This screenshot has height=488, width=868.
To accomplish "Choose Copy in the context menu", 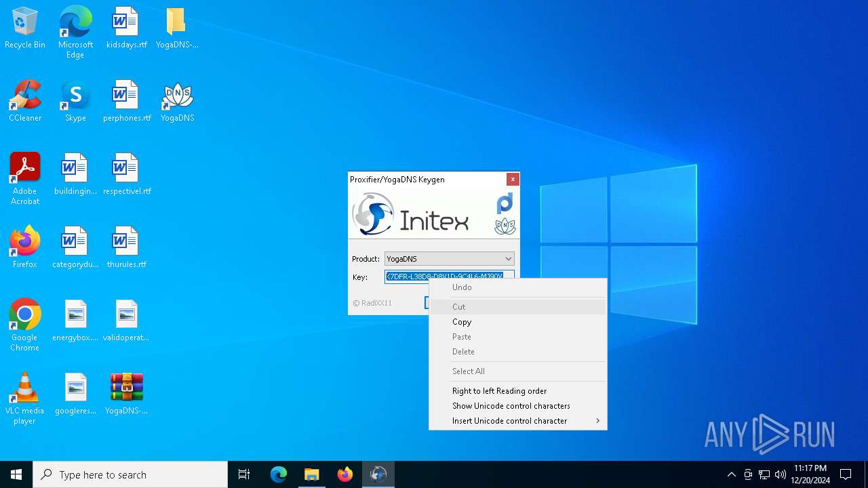I will click(518, 322).
